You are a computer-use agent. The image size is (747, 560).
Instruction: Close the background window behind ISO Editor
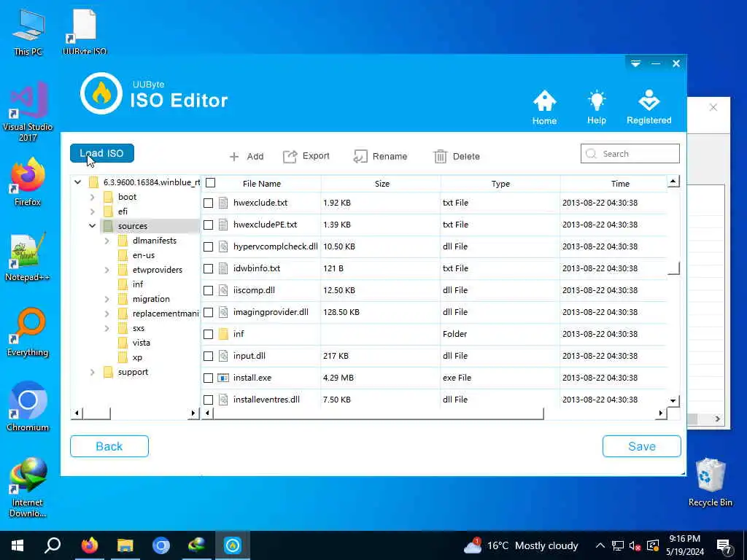713,108
